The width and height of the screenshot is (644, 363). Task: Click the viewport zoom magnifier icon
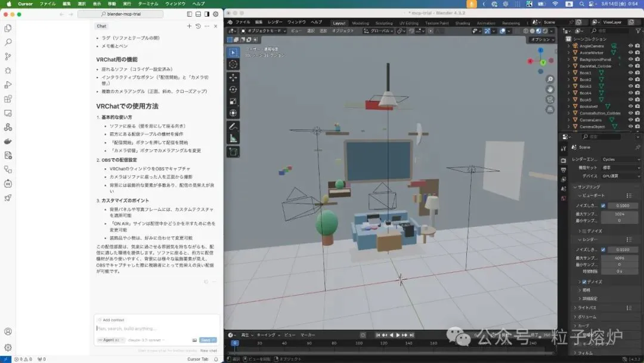(x=550, y=79)
